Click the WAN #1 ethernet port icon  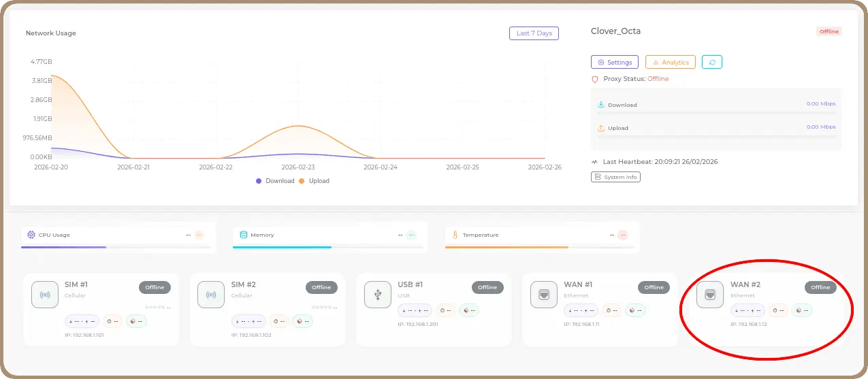[x=544, y=295]
